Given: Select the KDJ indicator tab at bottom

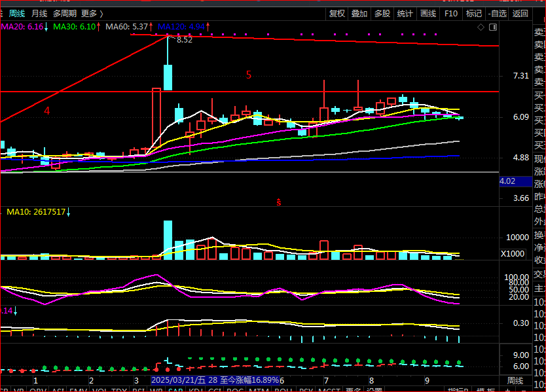Looking at the screenshot, I should pos(195,389).
